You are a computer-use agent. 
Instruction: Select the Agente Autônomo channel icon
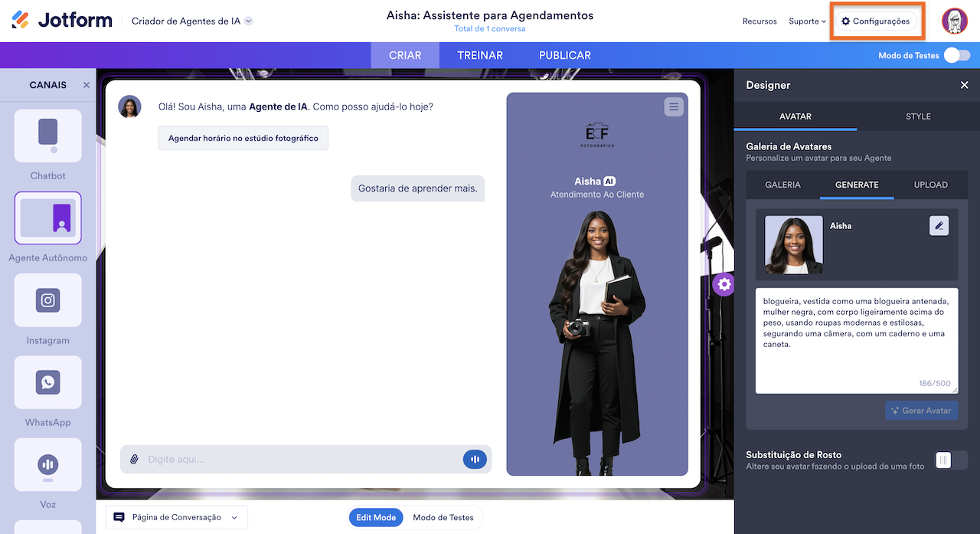point(47,218)
